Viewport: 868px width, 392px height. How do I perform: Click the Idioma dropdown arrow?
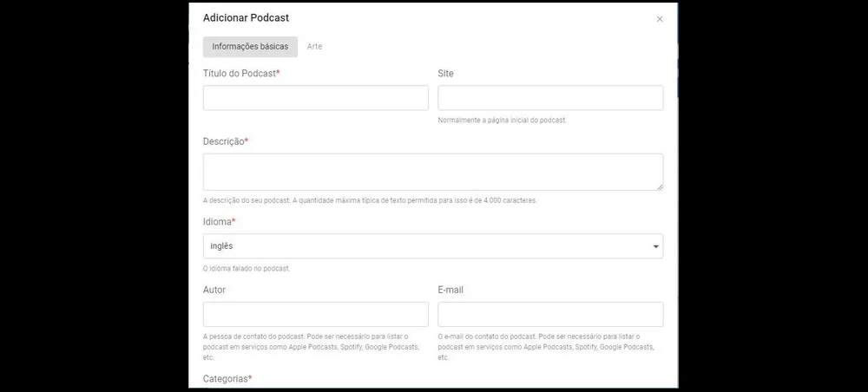(655, 247)
